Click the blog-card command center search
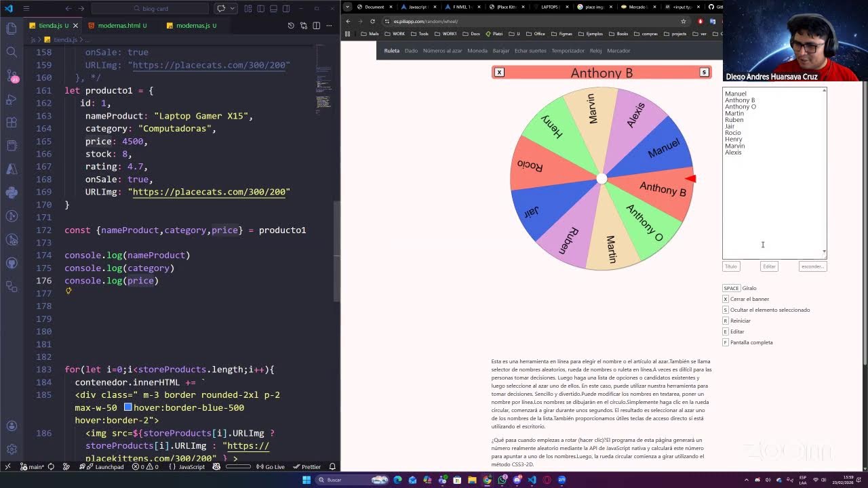Image resolution: width=868 pixels, height=488 pixels. [x=150, y=8]
